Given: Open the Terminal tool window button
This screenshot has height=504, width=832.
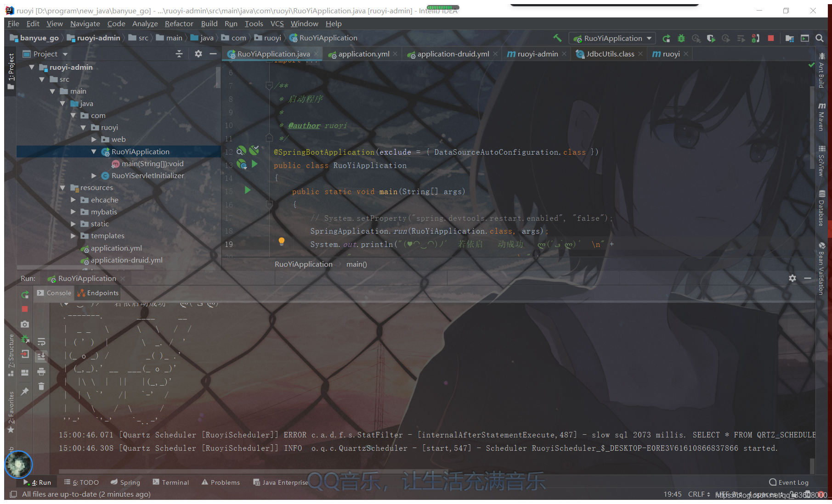Looking at the screenshot, I should (171, 482).
